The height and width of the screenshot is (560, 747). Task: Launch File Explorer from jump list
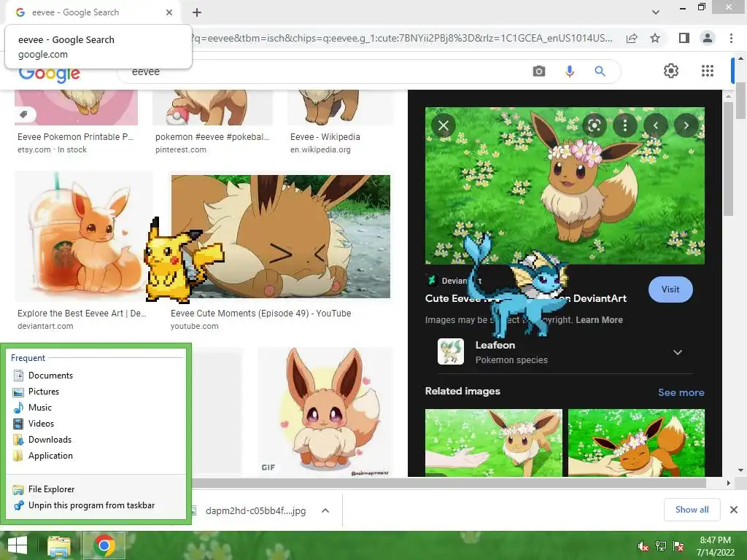[52, 489]
